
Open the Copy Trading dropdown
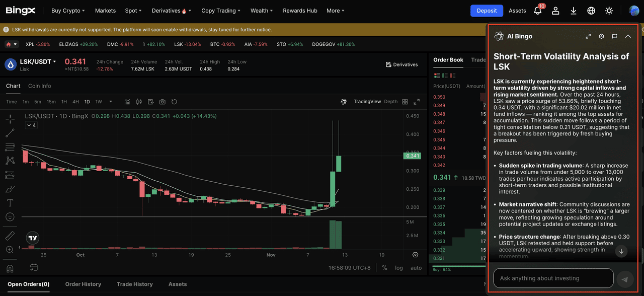(220, 11)
